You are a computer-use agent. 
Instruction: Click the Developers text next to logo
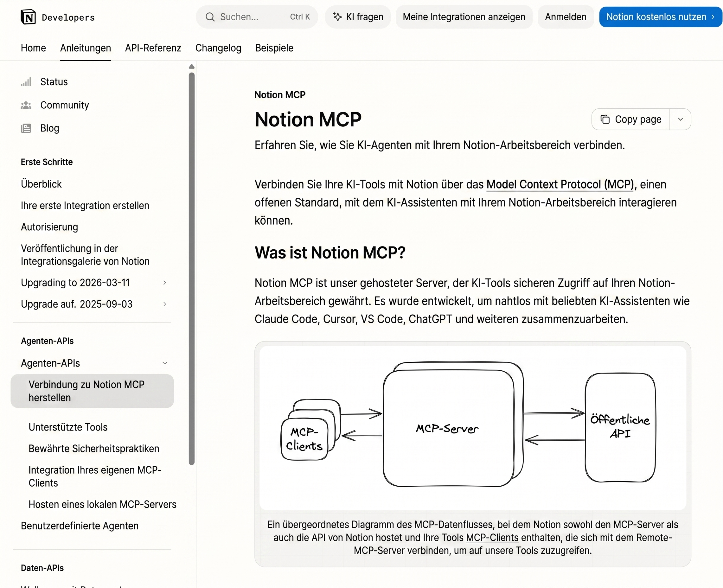[68, 17]
